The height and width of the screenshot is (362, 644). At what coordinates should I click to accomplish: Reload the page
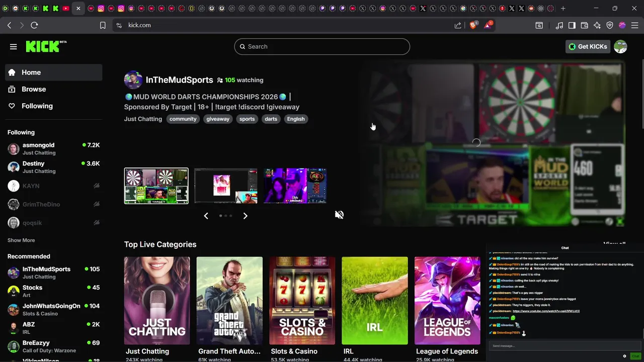pyautogui.click(x=34, y=25)
